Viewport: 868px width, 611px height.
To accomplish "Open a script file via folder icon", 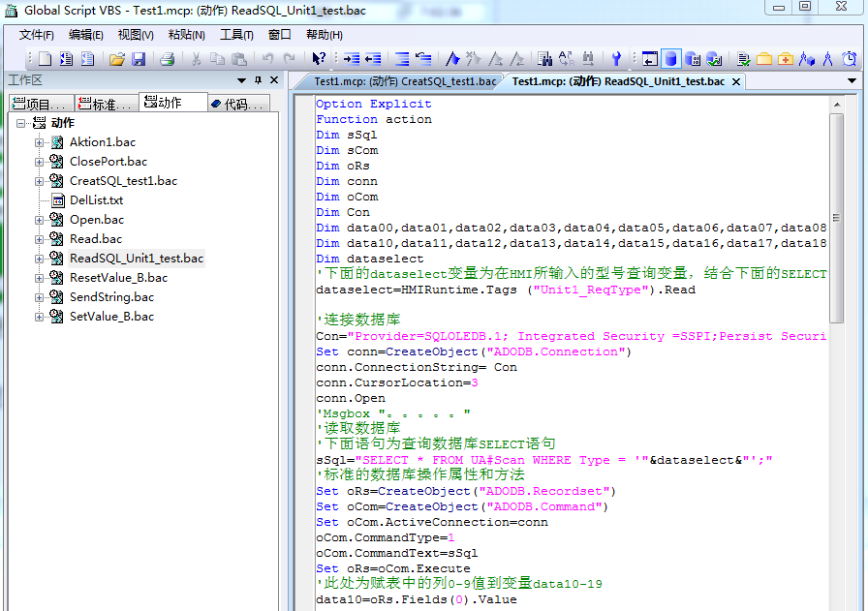I will click(x=117, y=59).
